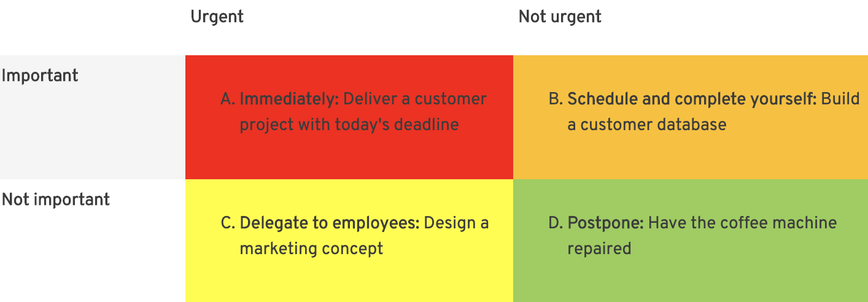This screenshot has width=868, height=302.
Task: Click the list marker 'D.'
Action: [556, 223]
